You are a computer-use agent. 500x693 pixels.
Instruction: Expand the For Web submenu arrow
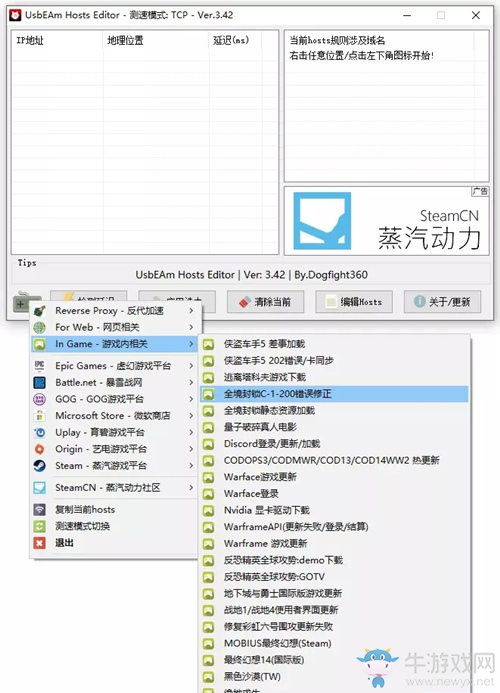(x=191, y=327)
